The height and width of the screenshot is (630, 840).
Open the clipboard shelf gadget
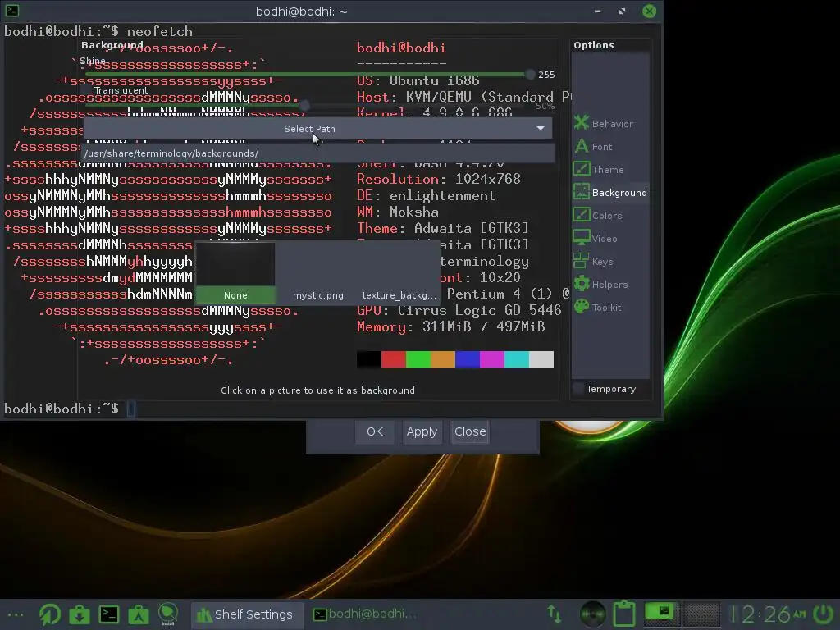coord(624,614)
